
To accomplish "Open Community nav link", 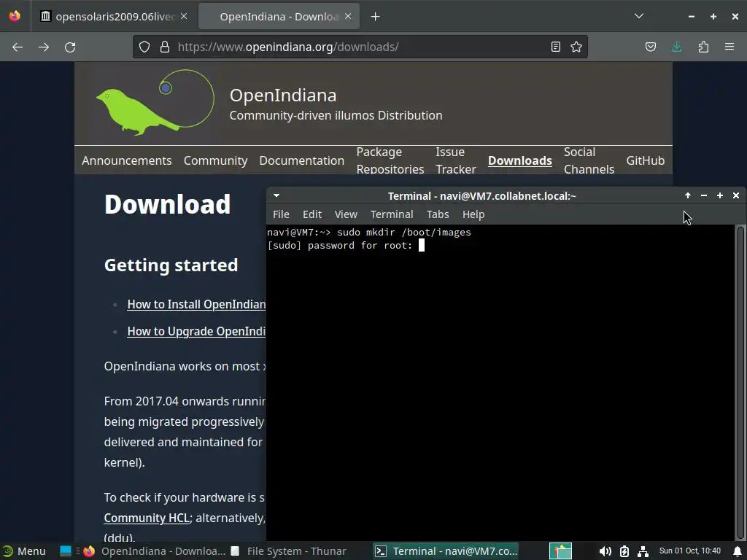I will (216, 160).
